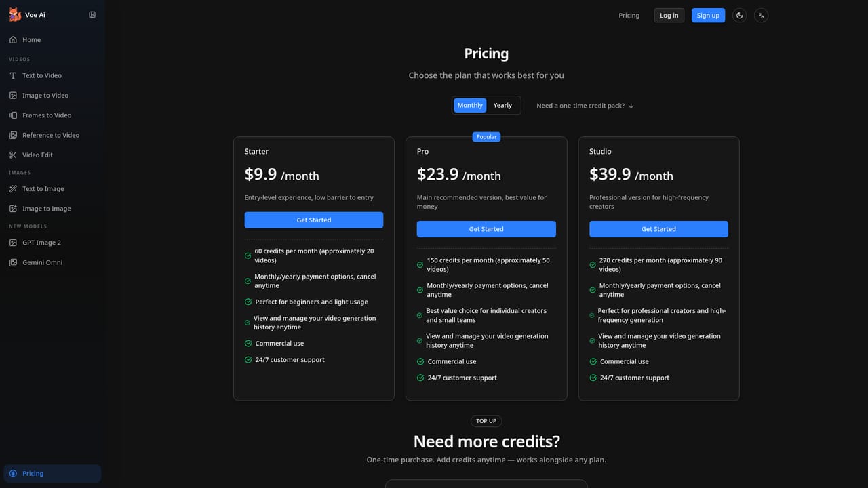Click the TOP UP badge
868x488 pixels.
click(486, 421)
